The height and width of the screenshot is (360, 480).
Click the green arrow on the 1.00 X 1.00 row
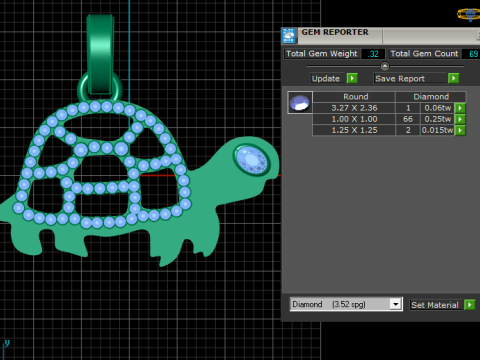coord(460,119)
